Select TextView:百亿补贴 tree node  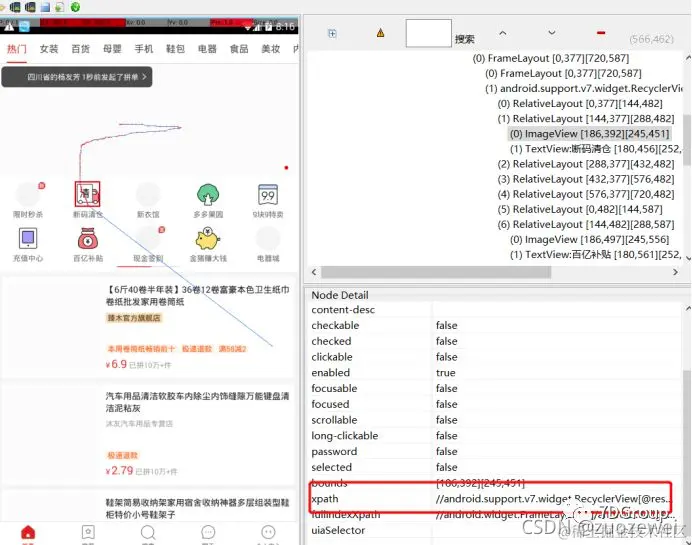(x=595, y=255)
